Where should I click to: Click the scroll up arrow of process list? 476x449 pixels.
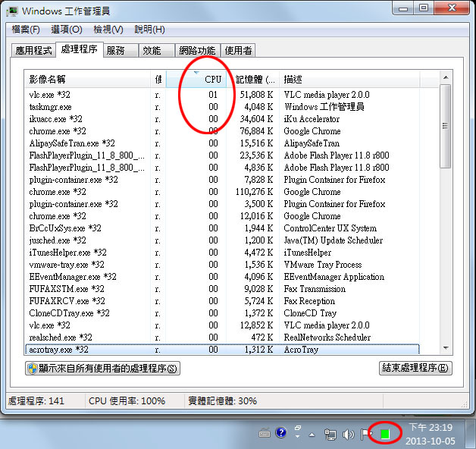coord(446,78)
